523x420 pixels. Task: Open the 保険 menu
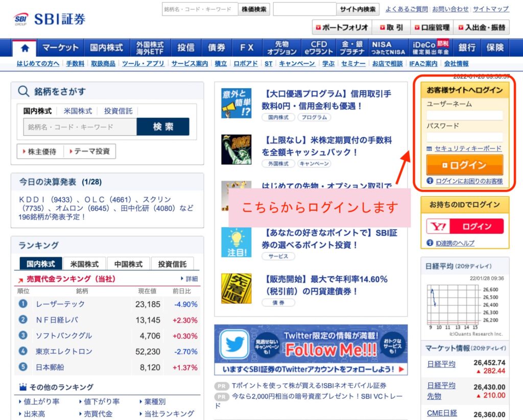coord(495,48)
